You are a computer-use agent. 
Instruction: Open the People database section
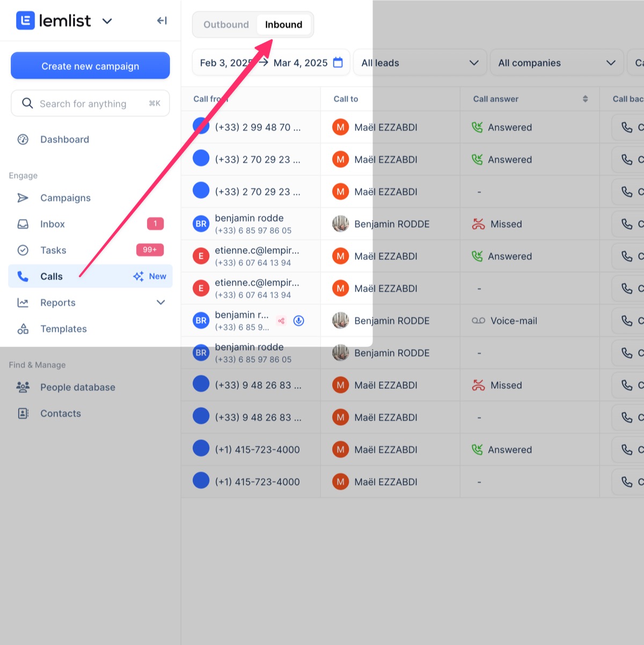[x=77, y=387]
